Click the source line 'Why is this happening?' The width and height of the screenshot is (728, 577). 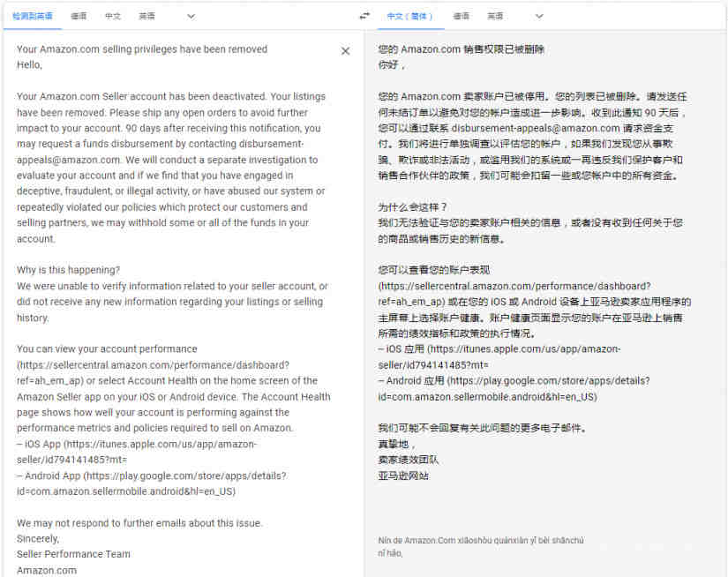(68, 270)
